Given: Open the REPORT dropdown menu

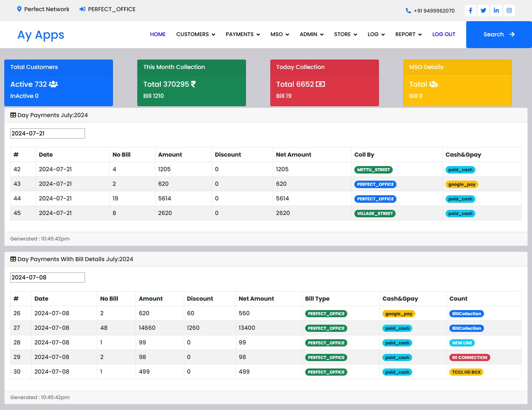Looking at the screenshot, I should (408, 34).
